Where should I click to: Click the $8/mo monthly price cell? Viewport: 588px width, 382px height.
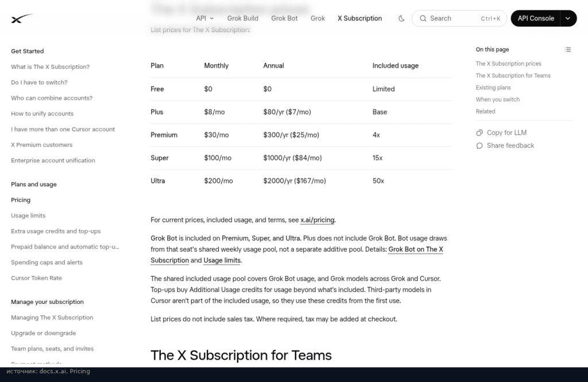(x=214, y=112)
